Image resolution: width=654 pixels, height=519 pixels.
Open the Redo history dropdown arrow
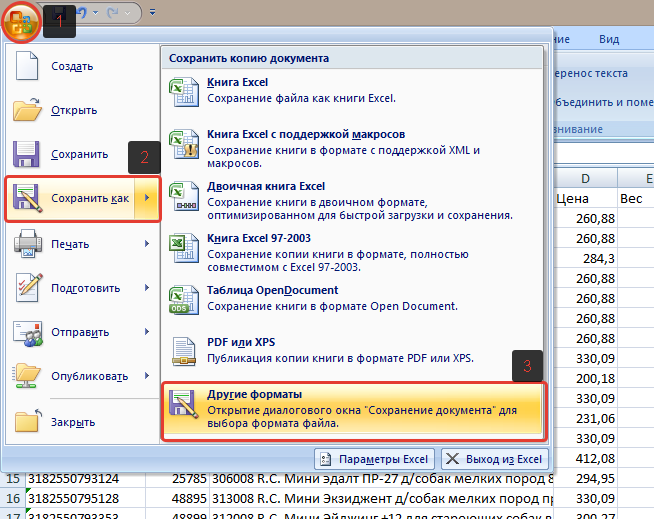click(128, 13)
